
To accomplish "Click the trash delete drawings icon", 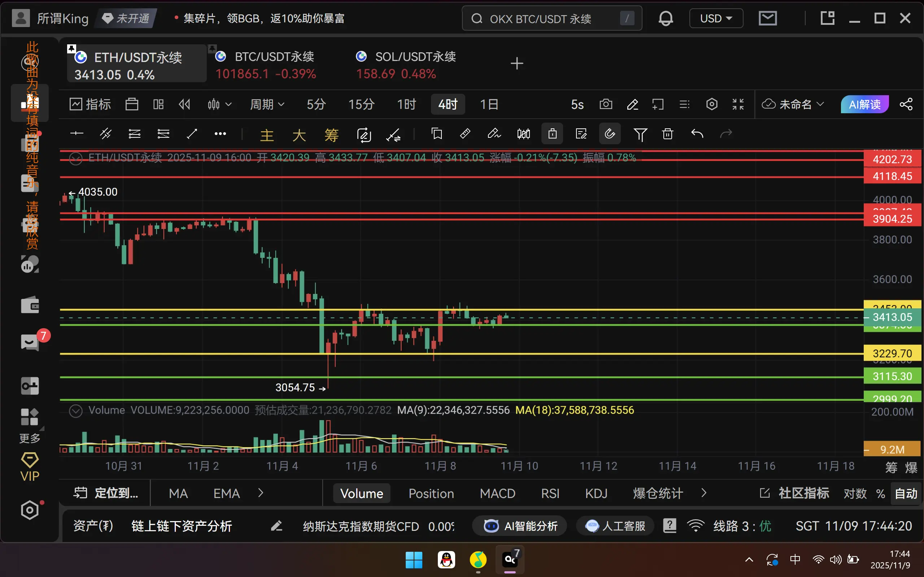I will click(x=667, y=134).
